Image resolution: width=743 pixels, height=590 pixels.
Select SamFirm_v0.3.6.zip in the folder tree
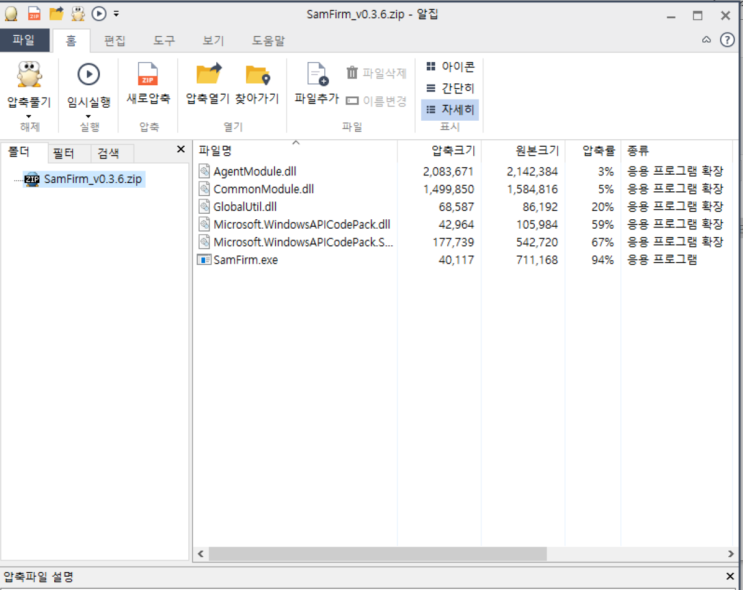point(84,179)
